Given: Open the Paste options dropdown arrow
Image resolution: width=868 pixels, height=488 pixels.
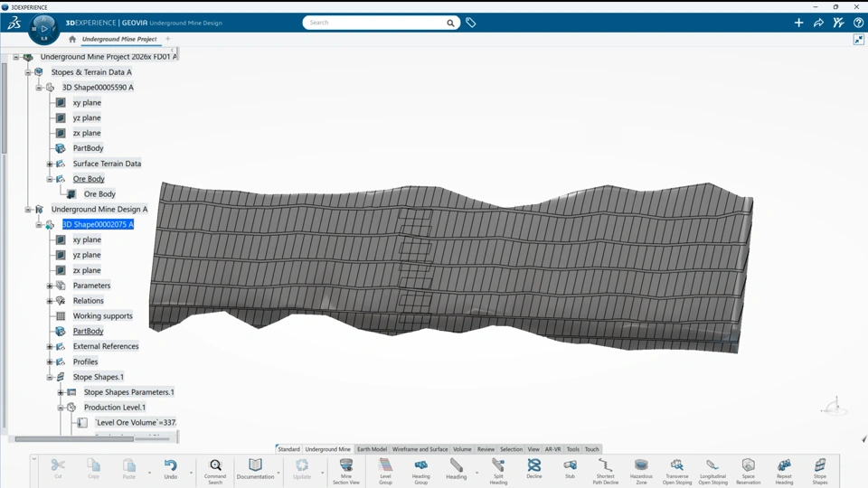Looking at the screenshot, I should (149, 473).
